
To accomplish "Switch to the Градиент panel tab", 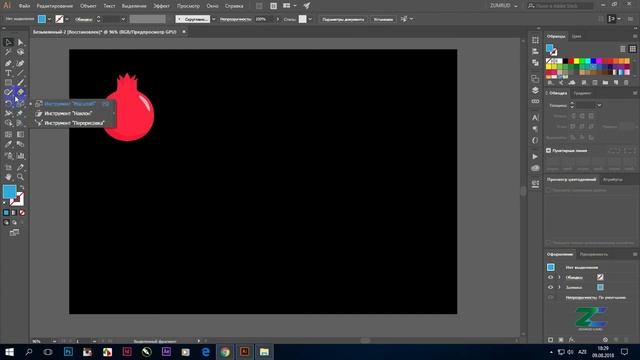I will click(582, 93).
